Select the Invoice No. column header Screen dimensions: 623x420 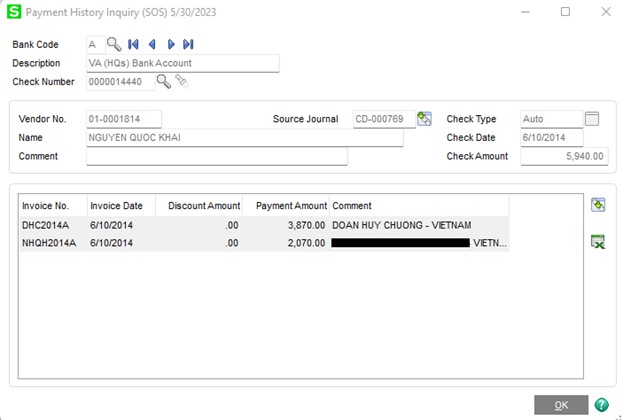click(x=53, y=205)
